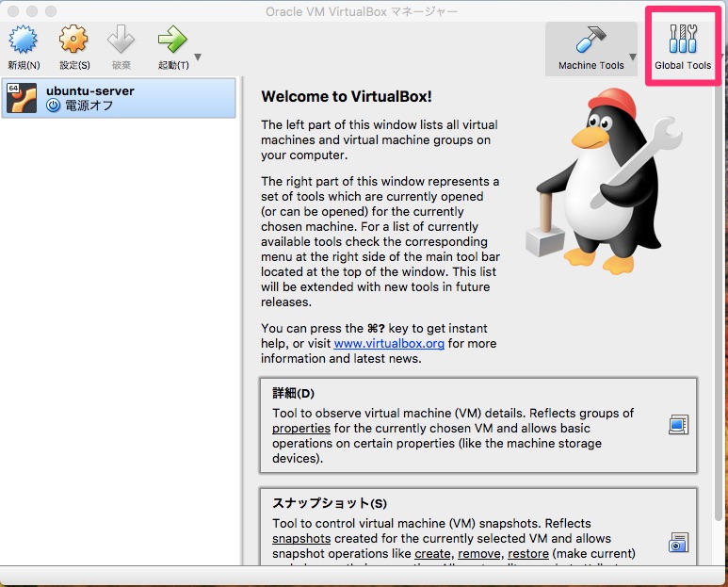Click the Discard (破棄) arrow icon
728x587 pixels.
click(x=121, y=41)
